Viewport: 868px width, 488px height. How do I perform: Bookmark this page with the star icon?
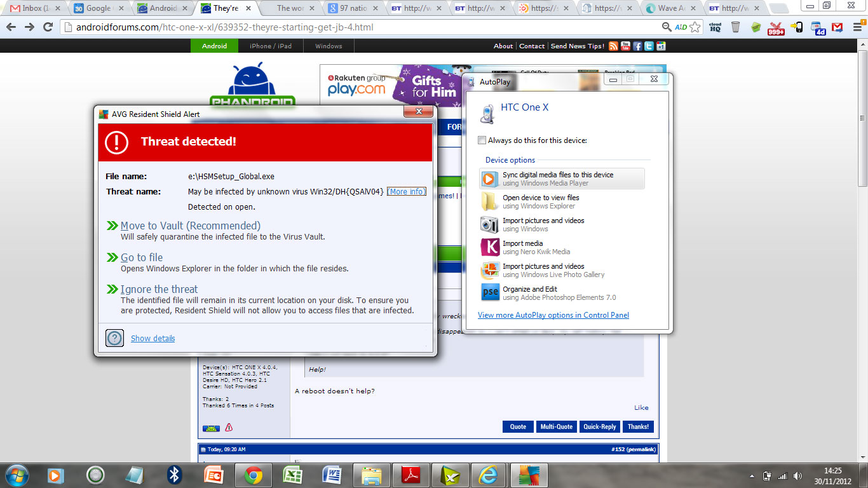(x=695, y=27)
